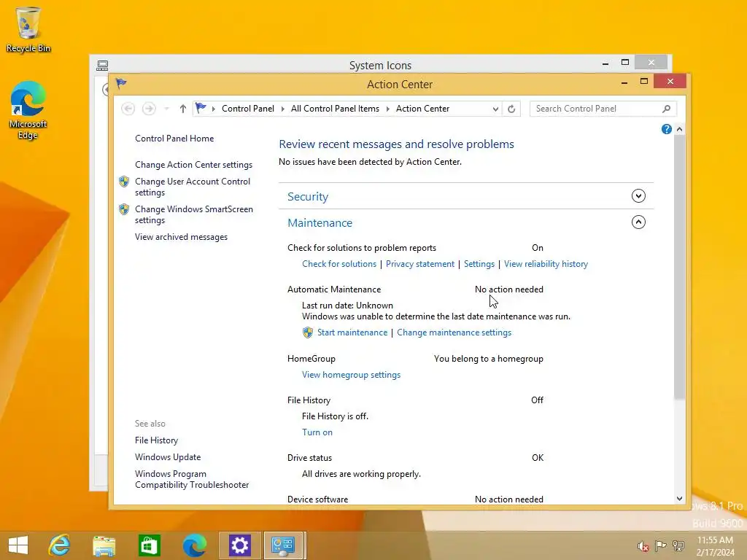Open the Windows Store taskbar icon

[x=149, y=545]
